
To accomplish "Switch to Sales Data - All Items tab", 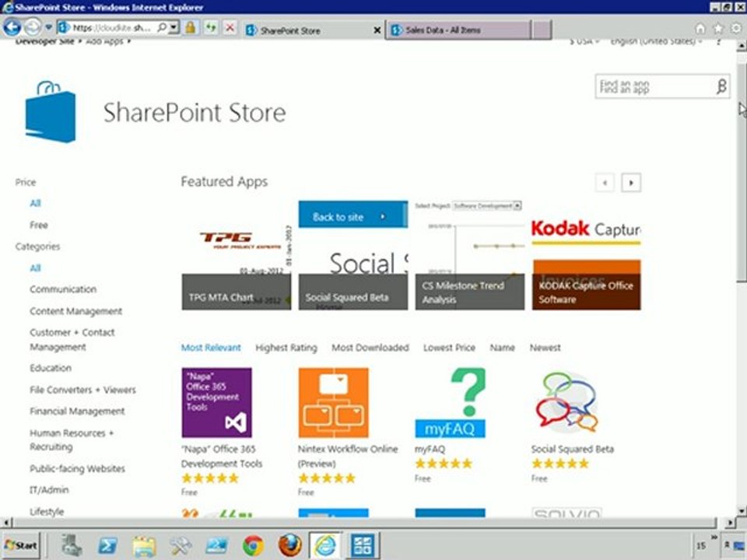I will 458,30.
